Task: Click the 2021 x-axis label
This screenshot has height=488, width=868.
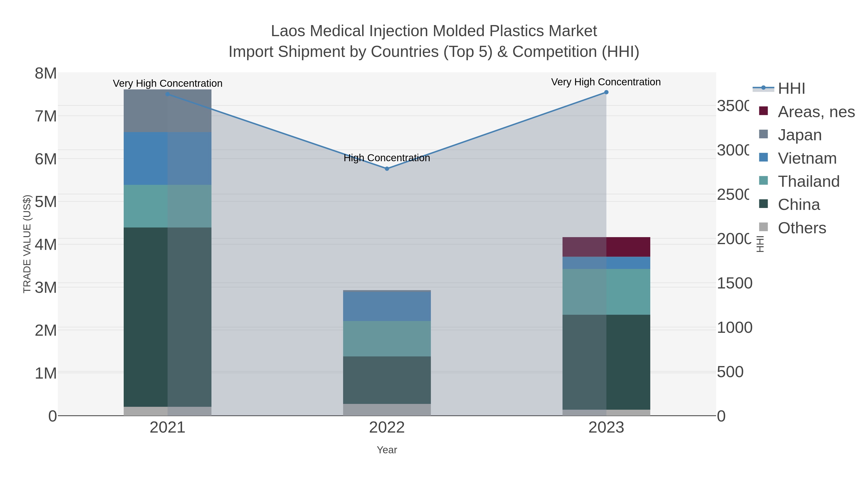Action: [168, 428]
